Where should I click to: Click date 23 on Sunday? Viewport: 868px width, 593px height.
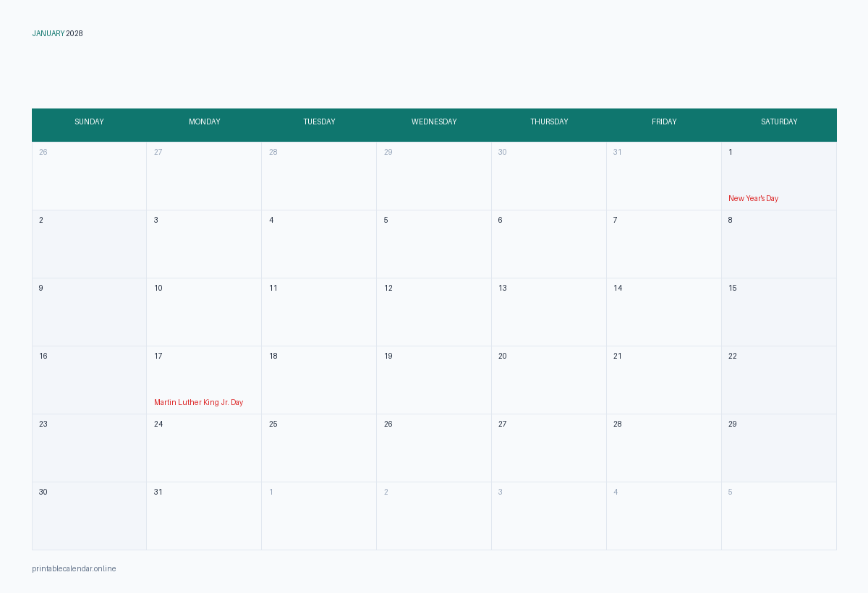click(43, 424)
